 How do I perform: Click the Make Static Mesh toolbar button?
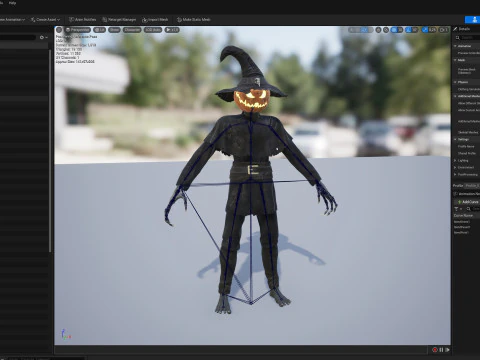click(194, 20)
